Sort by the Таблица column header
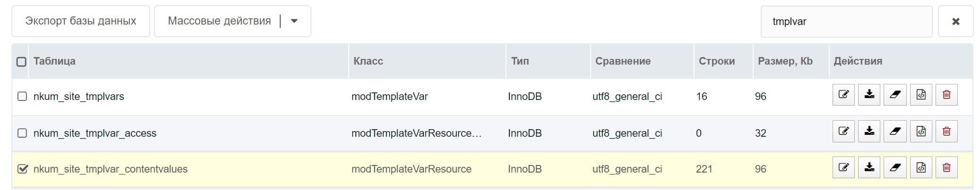980x190 pixels. [54, 61]
